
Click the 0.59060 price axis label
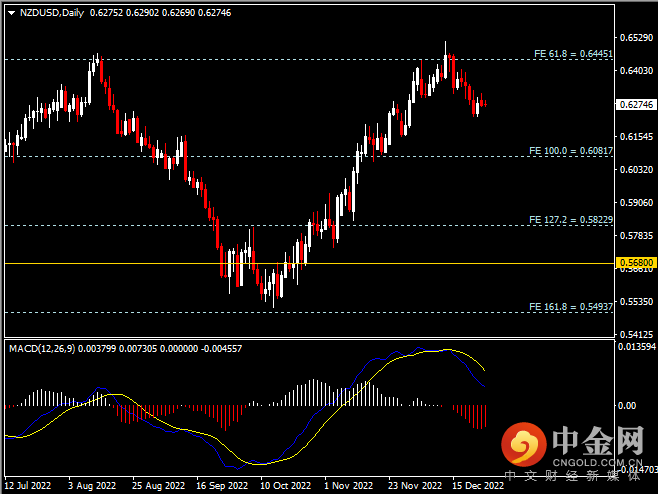click(636, 202)
